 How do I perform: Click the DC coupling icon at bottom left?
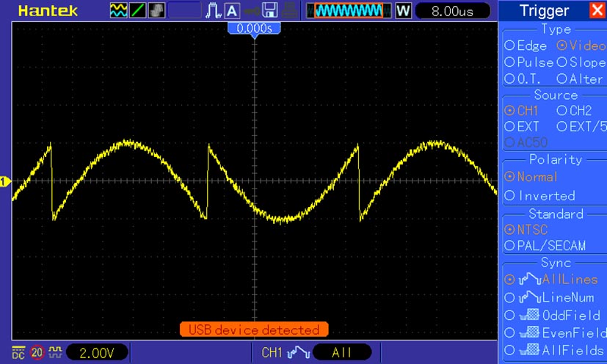click(18, 352)
